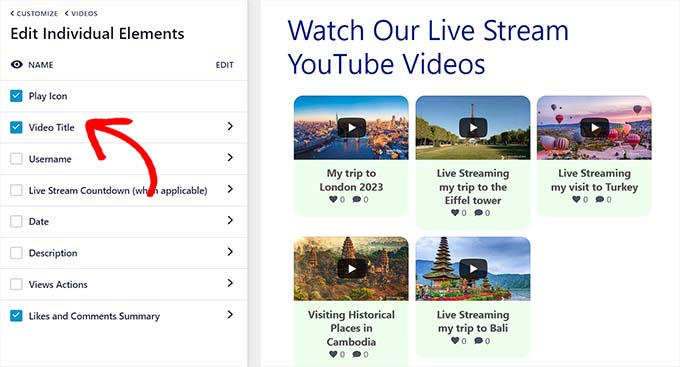Viewport: 680px width, 367px height.
Task: Click title 'Live Streaming my visit to Turkey'
Action: [594, 180]
